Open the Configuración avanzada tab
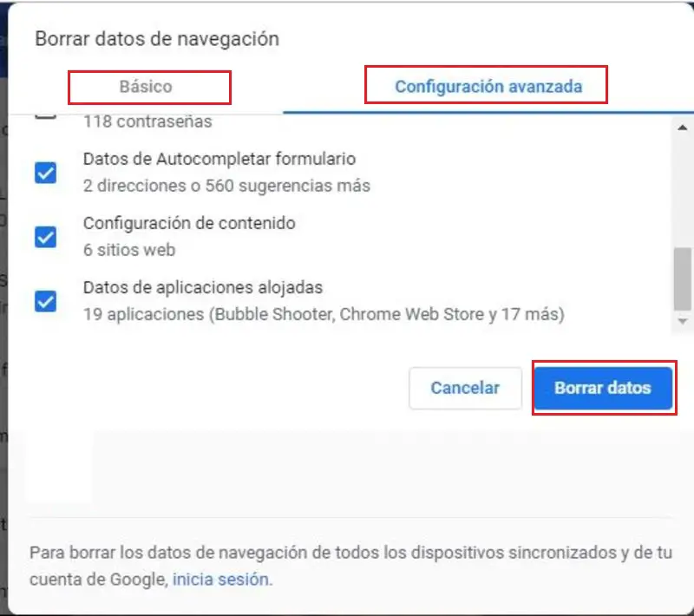Viewport: 694px width, 616px height. (488, 87)
